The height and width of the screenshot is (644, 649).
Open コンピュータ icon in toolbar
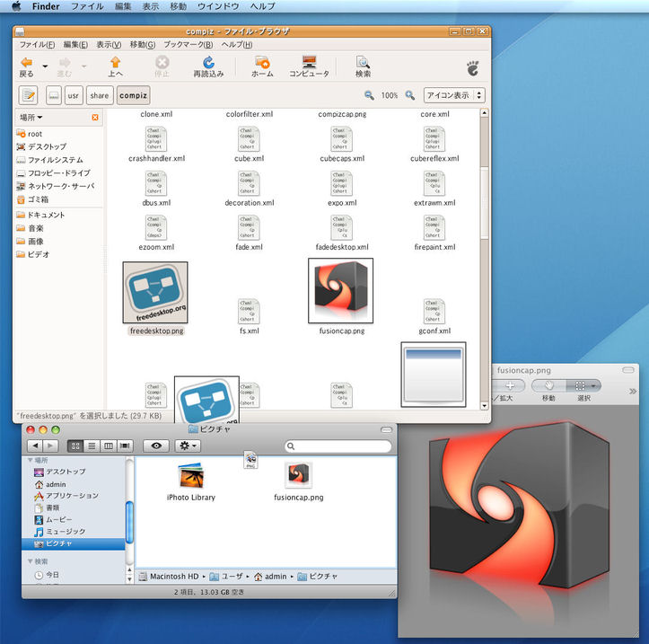[x=309, y=62]
